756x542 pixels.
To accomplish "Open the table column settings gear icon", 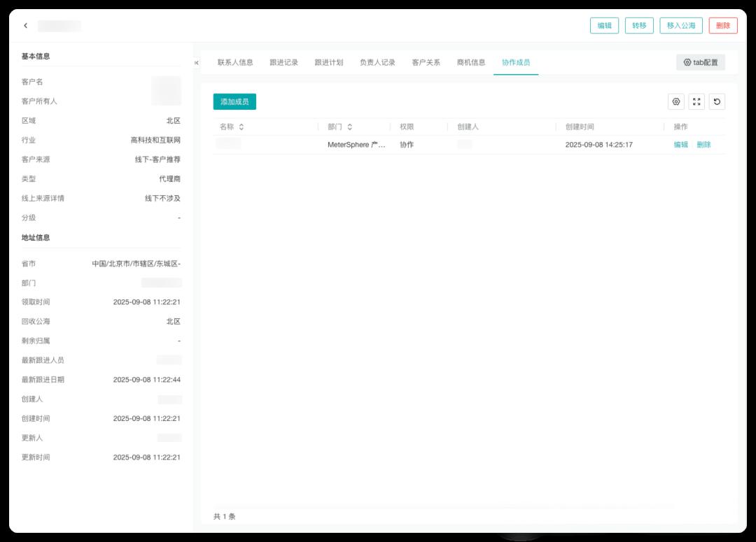I will coord(676,101).
